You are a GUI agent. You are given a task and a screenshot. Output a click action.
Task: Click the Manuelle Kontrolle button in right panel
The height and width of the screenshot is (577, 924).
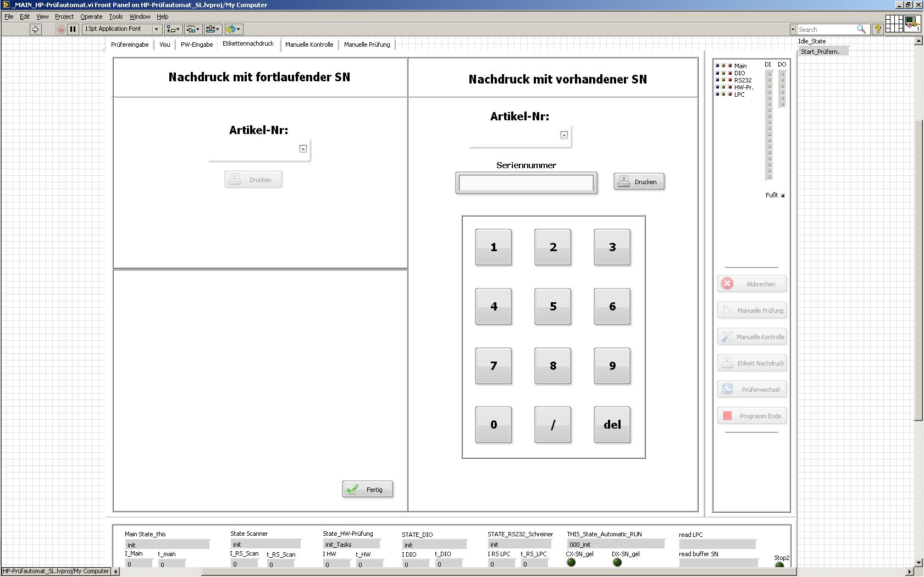tap(752, 337)
